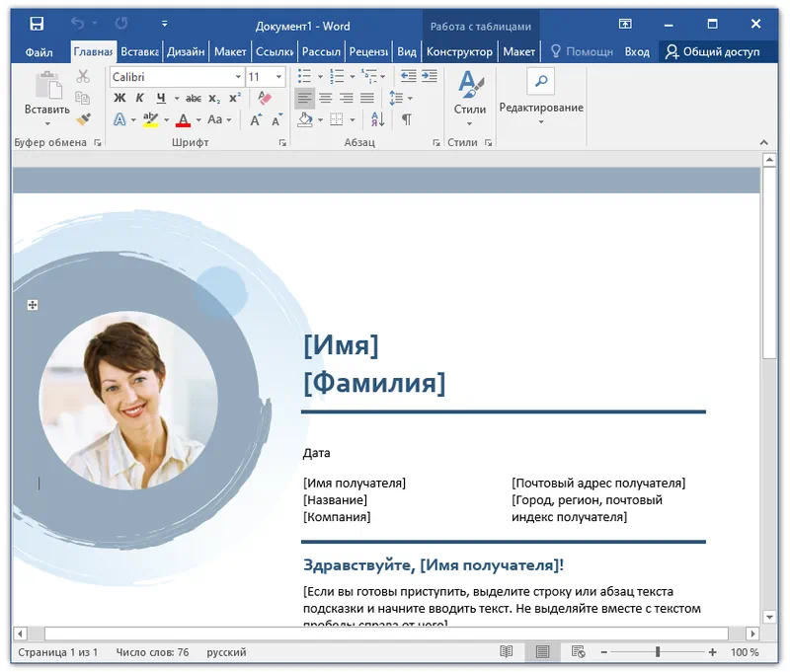This screenshot has height=672, width=790.
Task: Center align text
Action: (326, 98)
